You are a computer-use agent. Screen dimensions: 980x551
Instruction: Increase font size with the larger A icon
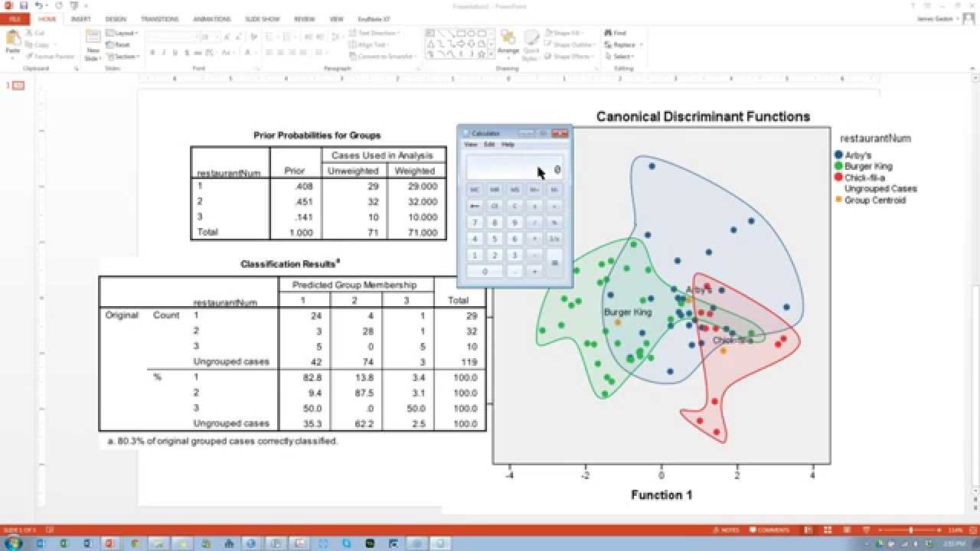[227, 36]
